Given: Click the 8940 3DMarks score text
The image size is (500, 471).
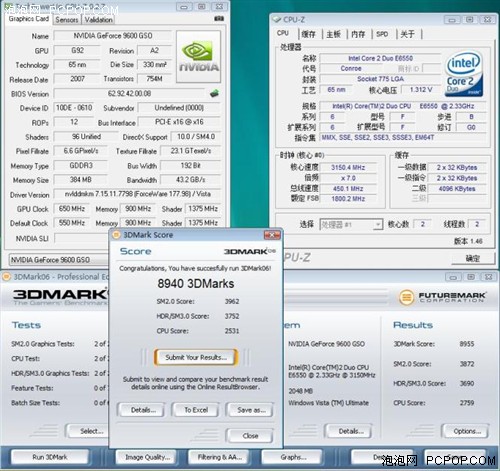Looking at the screenshot, I should tap(196, 284).
